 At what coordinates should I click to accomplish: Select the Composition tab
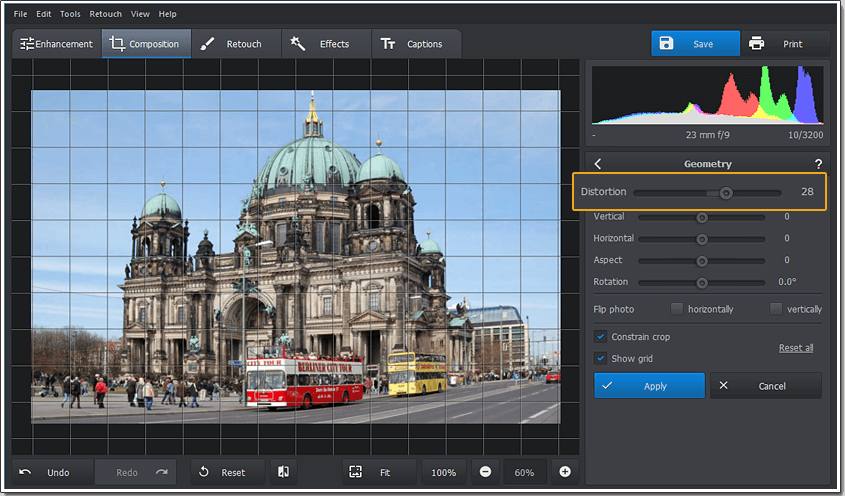pyautogui.click(x=146, y=44)
